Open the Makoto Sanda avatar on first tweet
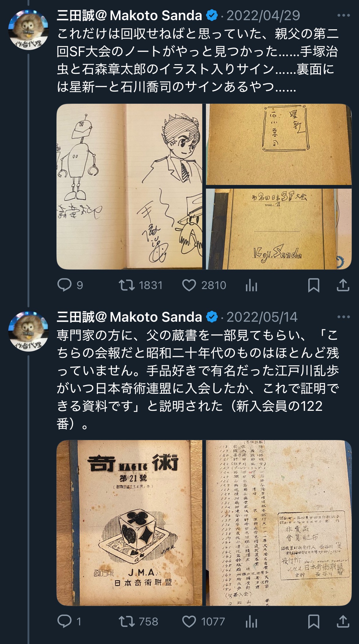 pyautogui.click(x=28, y=30)
